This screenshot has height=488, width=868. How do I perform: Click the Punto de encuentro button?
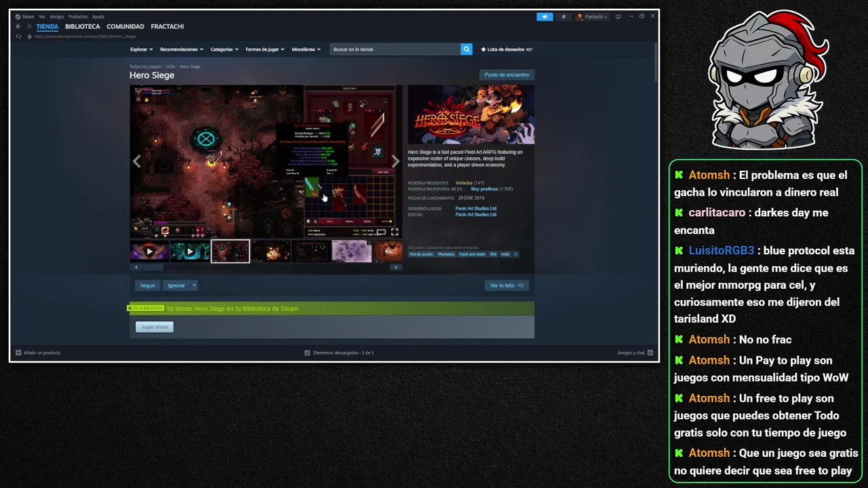(x=507, y=75)
